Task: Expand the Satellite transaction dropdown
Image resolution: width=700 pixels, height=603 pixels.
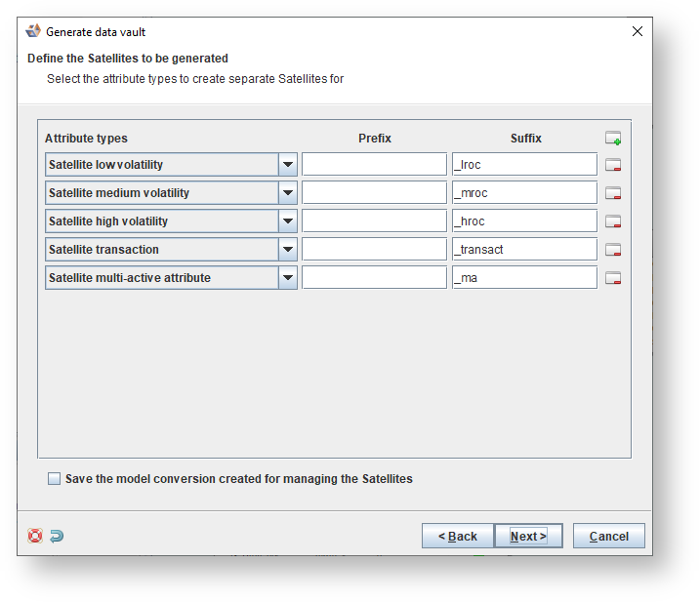Action: click(288, 250)
